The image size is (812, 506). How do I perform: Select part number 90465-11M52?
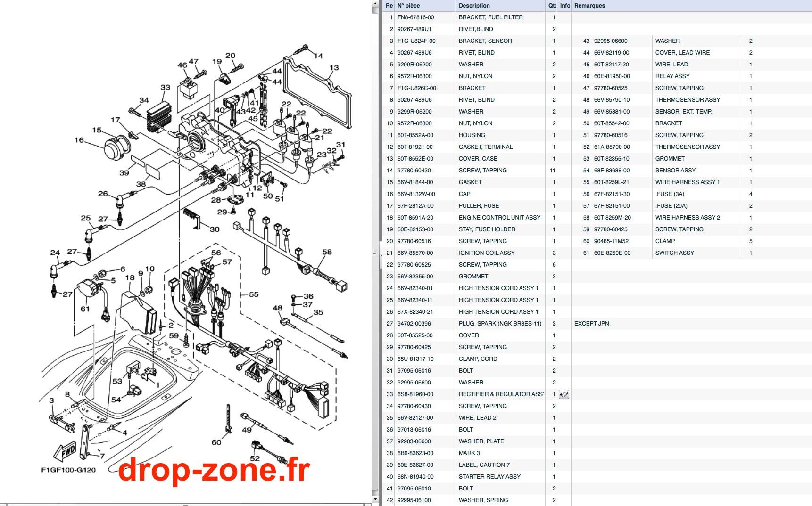tap(611, 241)
